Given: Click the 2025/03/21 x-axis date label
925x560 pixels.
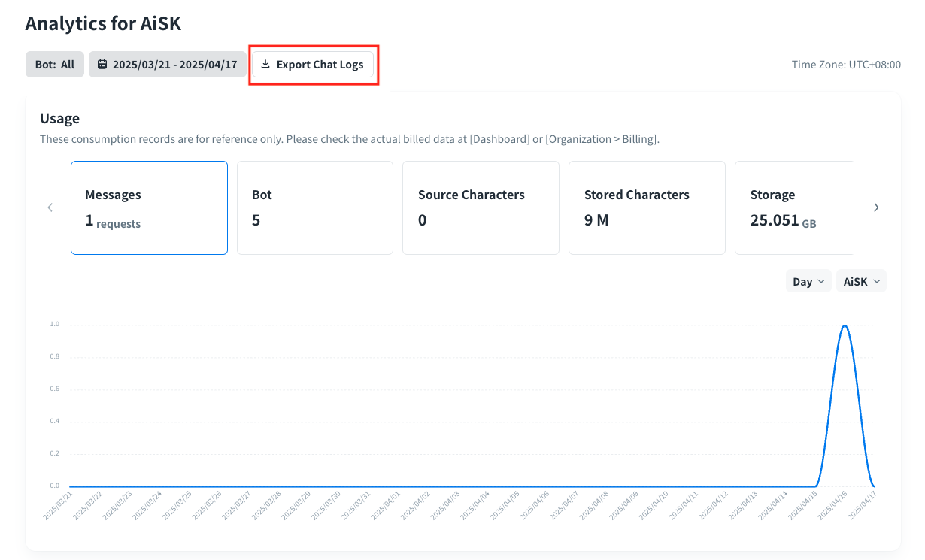Looking at the screenshot, I should [x=60, y=506].
